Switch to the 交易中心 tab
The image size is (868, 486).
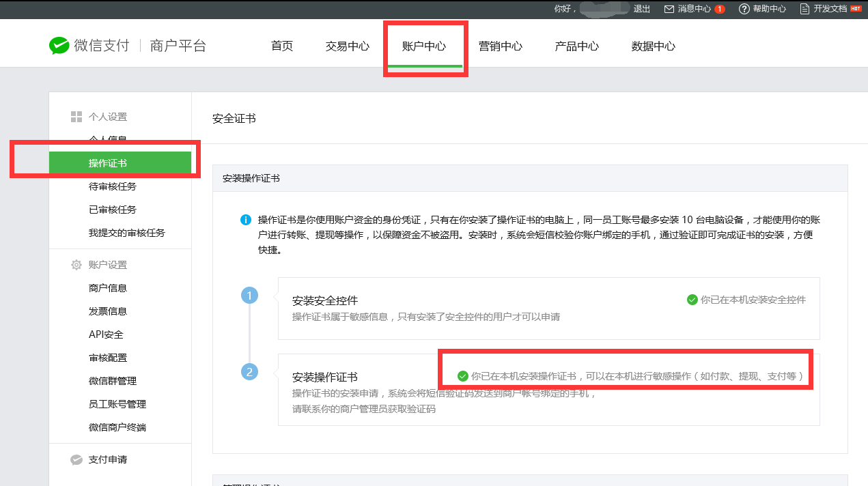(348, 46)
